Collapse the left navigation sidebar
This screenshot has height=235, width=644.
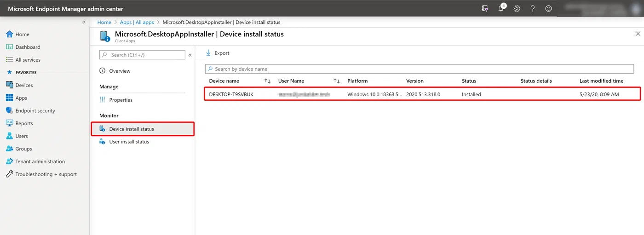(x=84, y=22)
